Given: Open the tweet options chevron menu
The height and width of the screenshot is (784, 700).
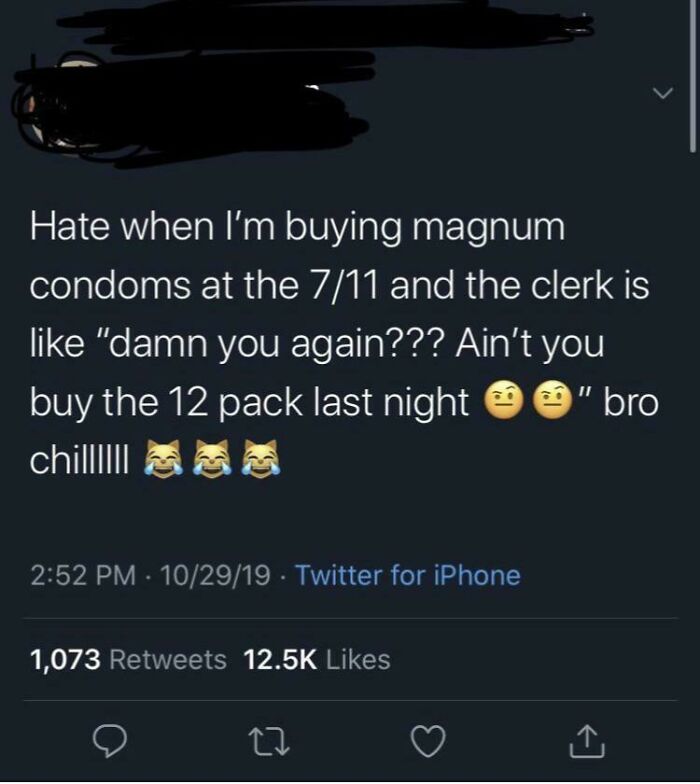Looking at the screenshot, I should tap(664, 93).
